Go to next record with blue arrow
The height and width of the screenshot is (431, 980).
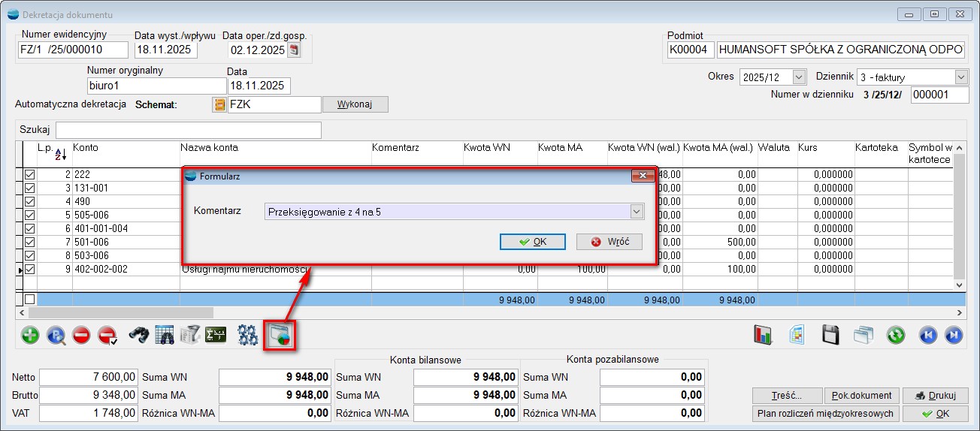point(953,336)
